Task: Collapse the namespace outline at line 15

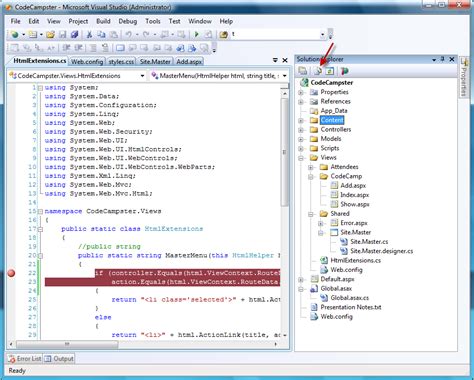Action: point(40,211)
